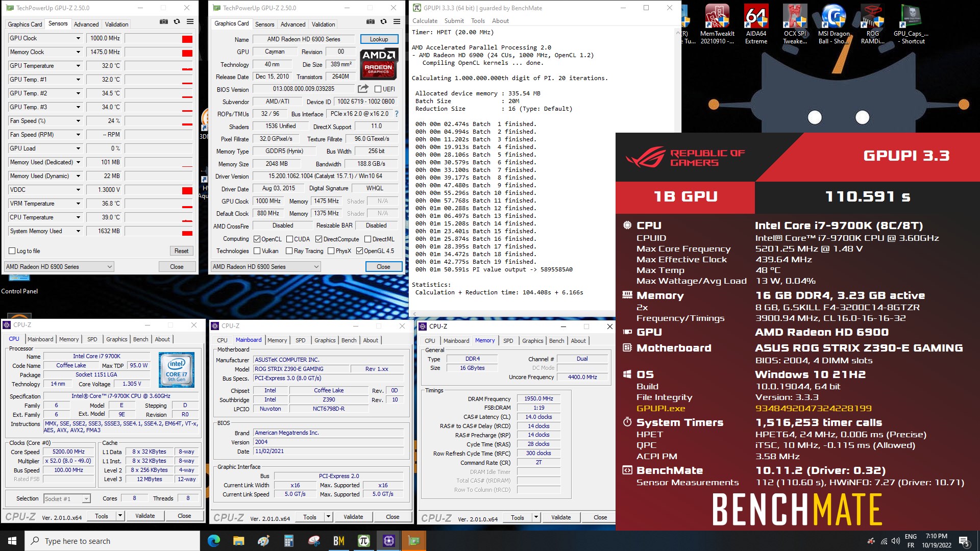Open the ROG RAMDisk desktop icon

tap(872, 24)
